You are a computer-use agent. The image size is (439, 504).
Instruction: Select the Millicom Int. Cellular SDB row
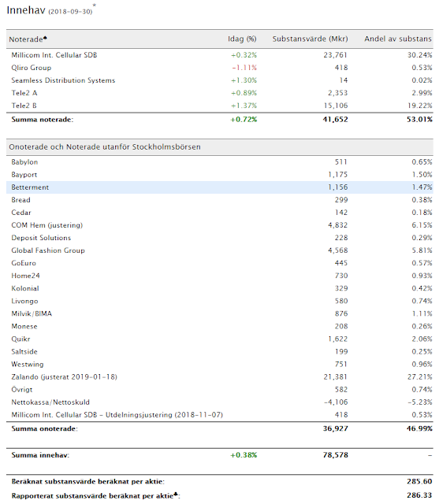click(x=220, y=55)
